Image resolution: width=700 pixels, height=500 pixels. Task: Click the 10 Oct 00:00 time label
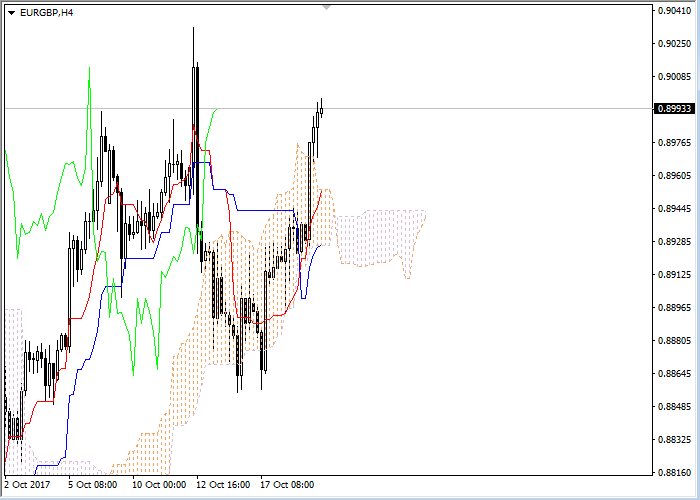(159, 484)
